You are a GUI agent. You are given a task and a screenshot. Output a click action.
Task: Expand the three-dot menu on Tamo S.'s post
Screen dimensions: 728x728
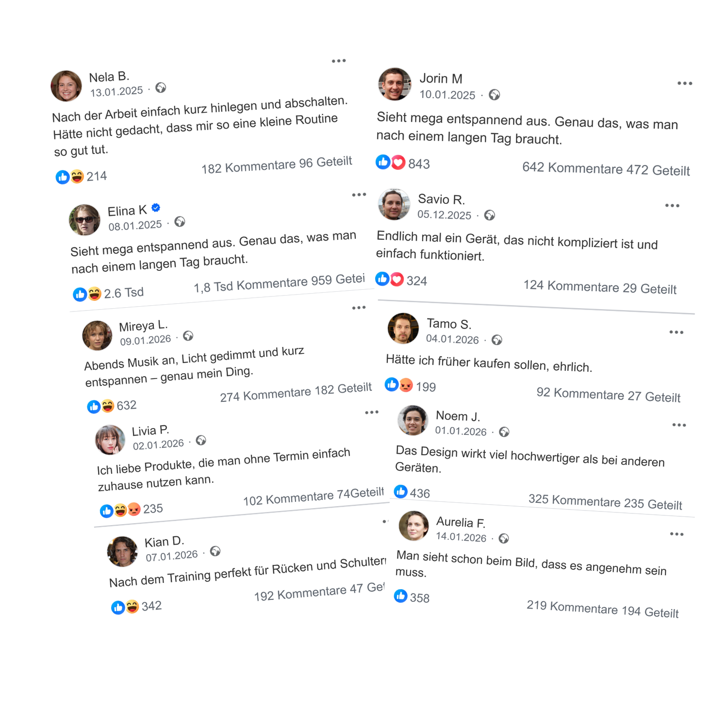676,332
